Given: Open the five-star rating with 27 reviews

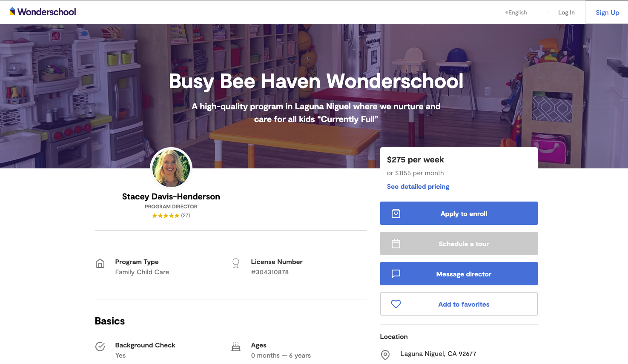Looking at the screenshot, I should point(171,216).
